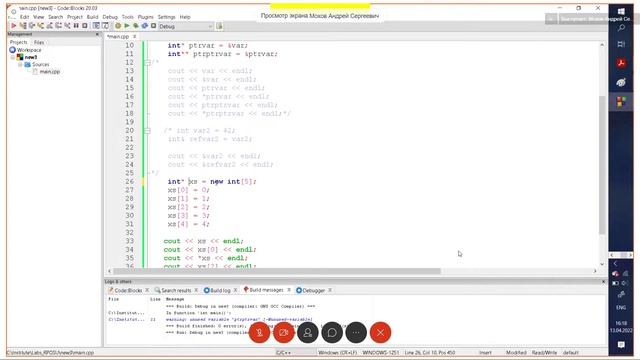Open the Search menu
This screenshot has height=360, width=640.
(x=56, y=17)
